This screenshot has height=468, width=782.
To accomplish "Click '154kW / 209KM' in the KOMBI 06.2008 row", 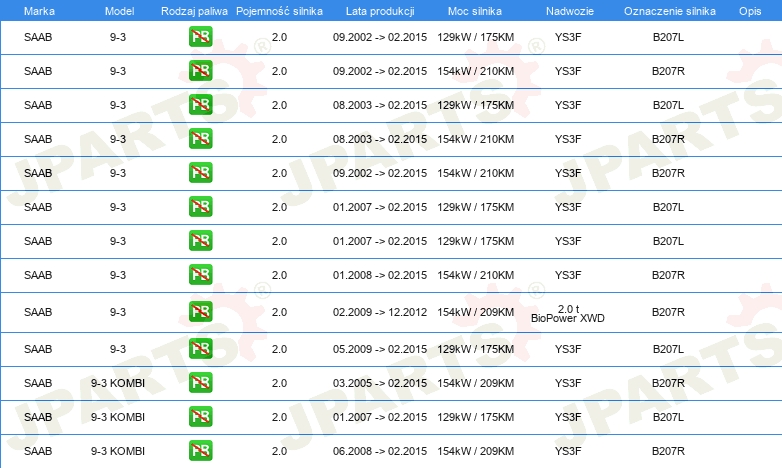I will (475, 451).
